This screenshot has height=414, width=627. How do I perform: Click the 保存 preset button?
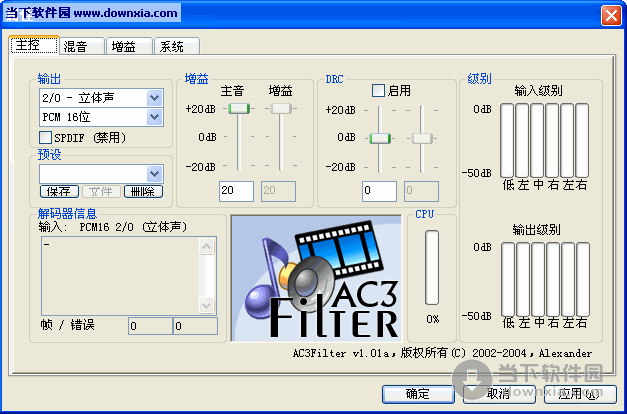tap(59, 191)
